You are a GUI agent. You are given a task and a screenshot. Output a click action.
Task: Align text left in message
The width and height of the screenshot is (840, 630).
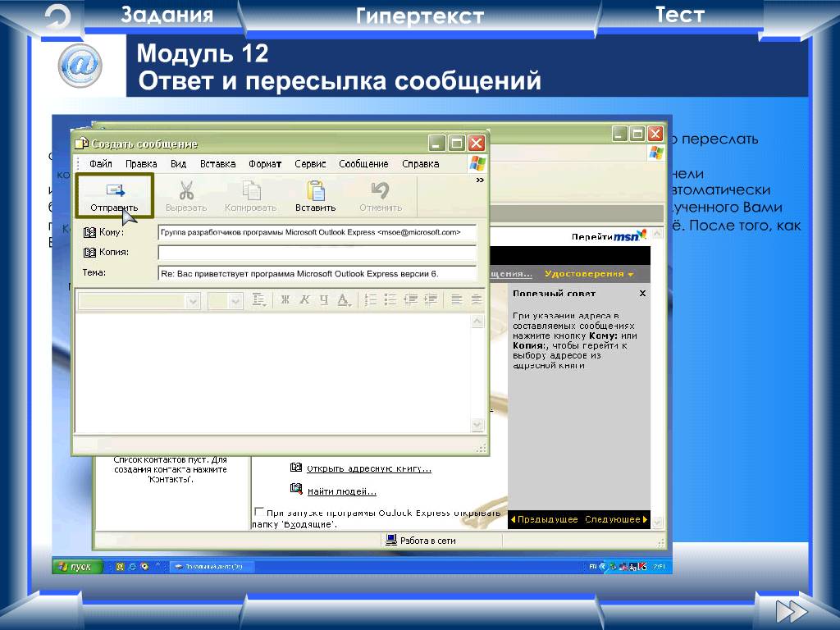(456, 300)
